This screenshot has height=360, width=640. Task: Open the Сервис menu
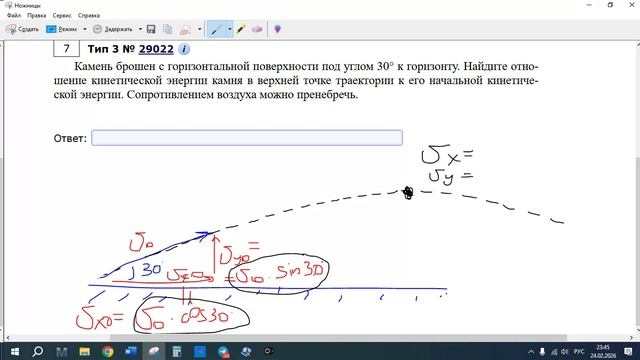pos(62,16)
